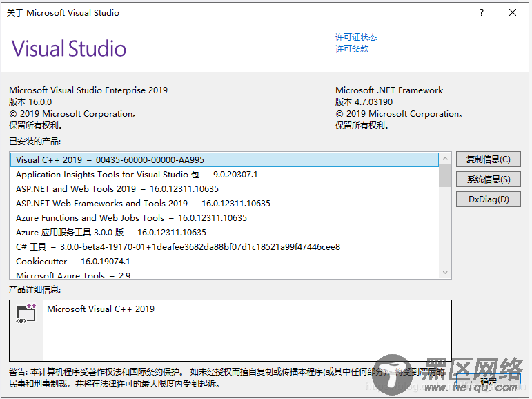The height and width of the screenshot is (399, 532).
Task: Select the Visual C++ 2019 list row
Action: click(225, 160)
